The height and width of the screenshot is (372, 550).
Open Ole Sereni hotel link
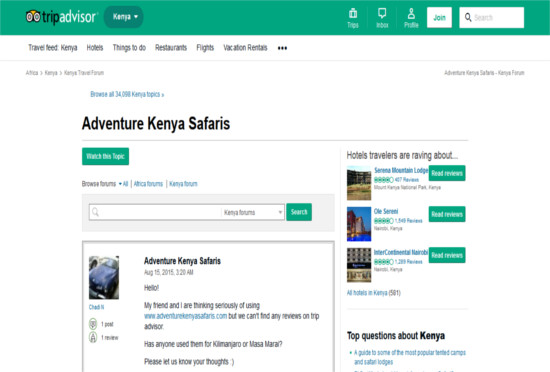point(386,211)
